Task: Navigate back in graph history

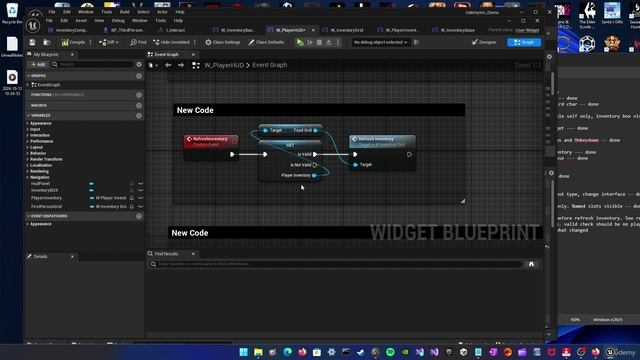Action: [168, 65]
